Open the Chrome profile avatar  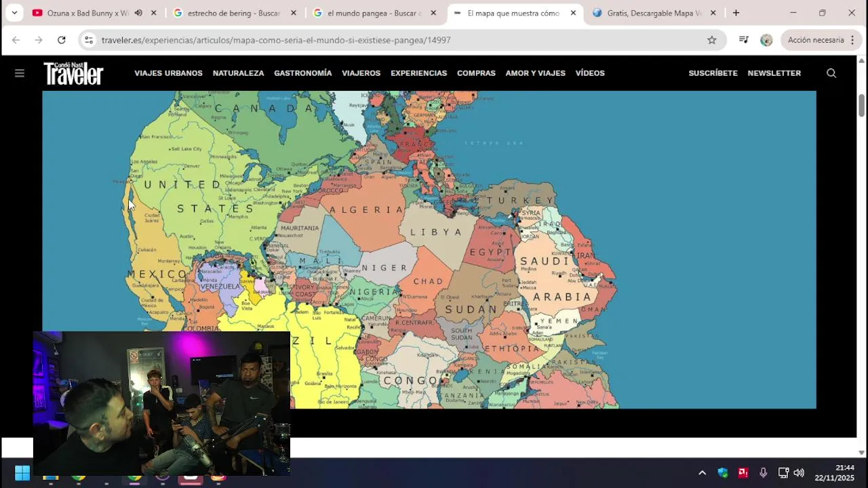pos(766,40)
